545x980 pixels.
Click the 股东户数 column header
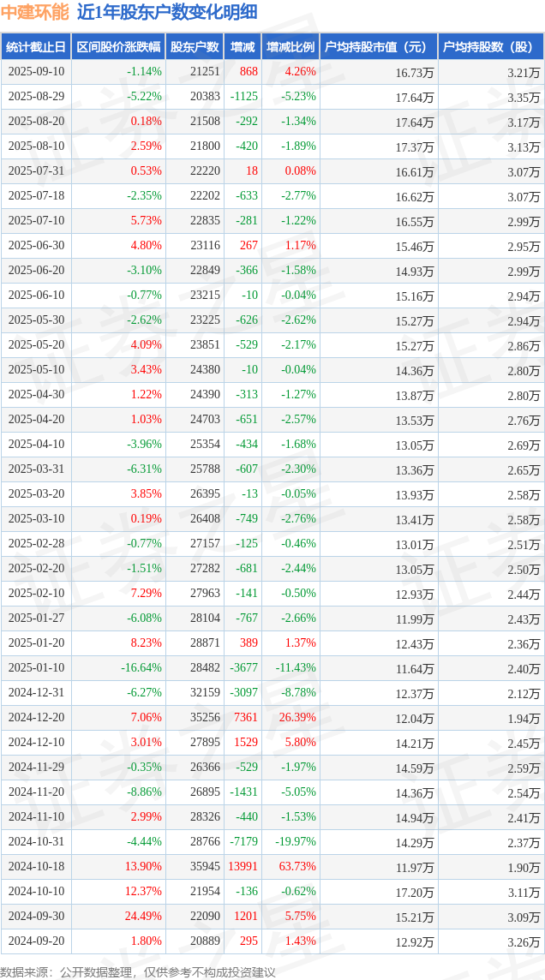[x=194, y=47]
